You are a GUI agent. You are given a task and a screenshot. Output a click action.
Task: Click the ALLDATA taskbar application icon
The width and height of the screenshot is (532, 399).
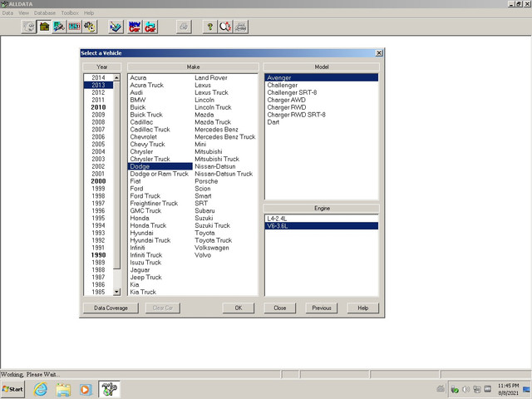109,389
